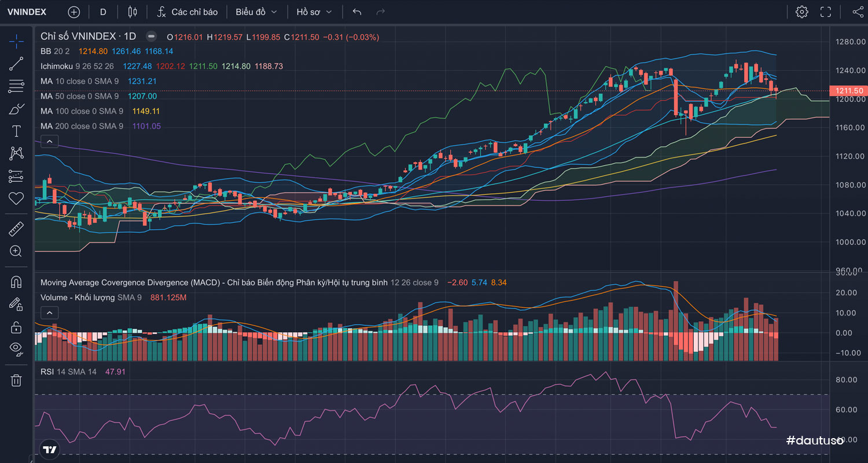Collapse the main chart indicator legend
The image size is (868, 463).
tap(49, 141)
